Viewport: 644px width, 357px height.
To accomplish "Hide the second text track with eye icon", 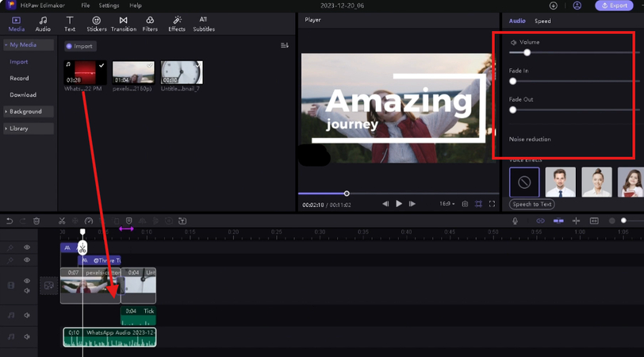I will click(x=27, y=260).
